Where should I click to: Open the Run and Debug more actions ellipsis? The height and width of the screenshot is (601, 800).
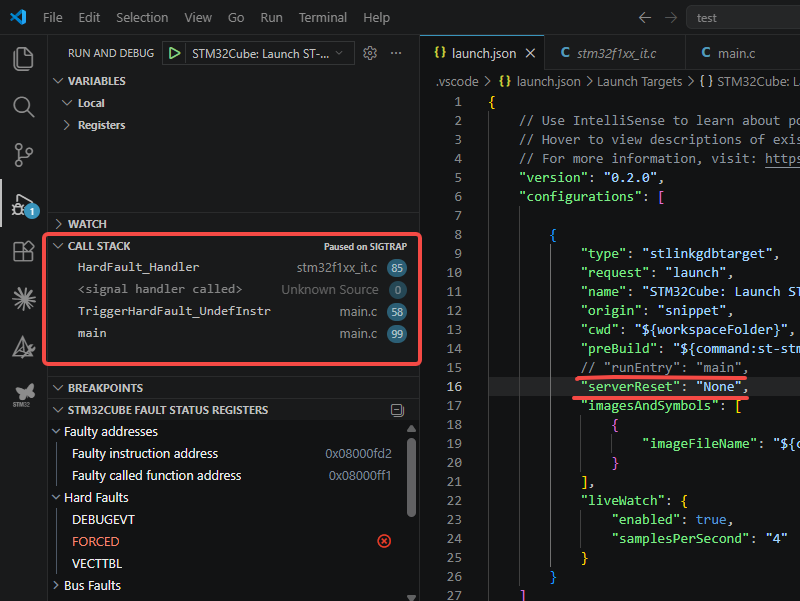click(396, 53)
